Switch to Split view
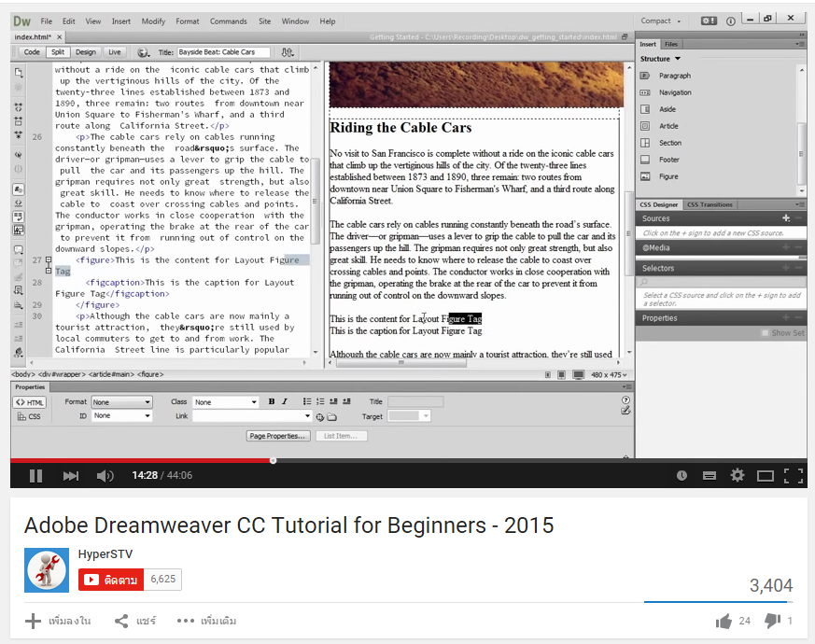Viewport: 815px width, 644px height. (58, 52)
